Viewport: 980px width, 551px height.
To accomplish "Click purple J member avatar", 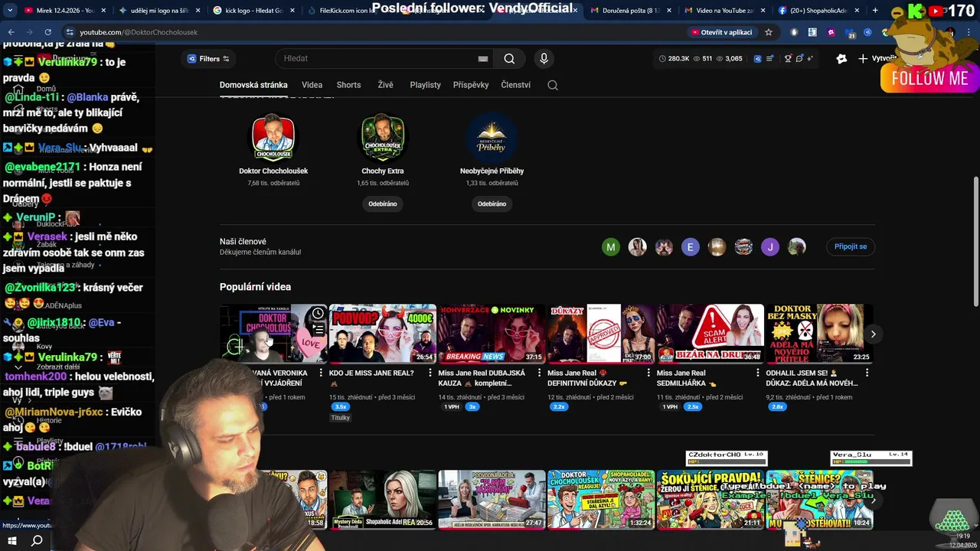I will click(770, 247).
